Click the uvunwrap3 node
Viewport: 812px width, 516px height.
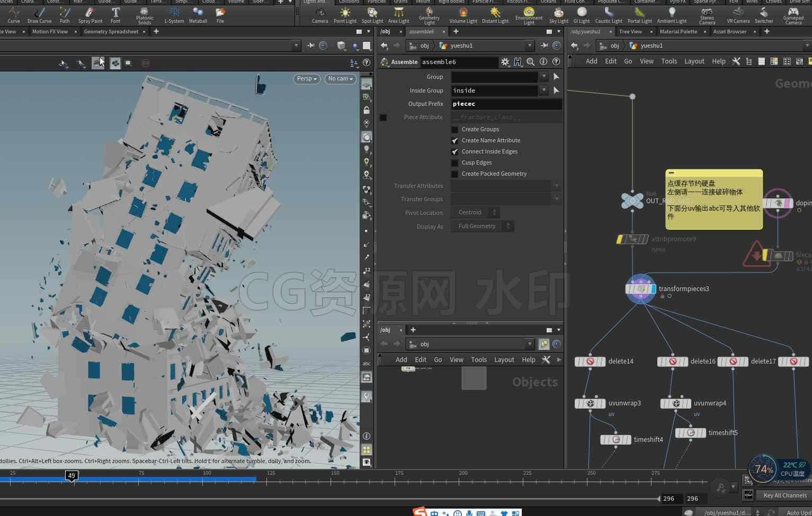590,403
